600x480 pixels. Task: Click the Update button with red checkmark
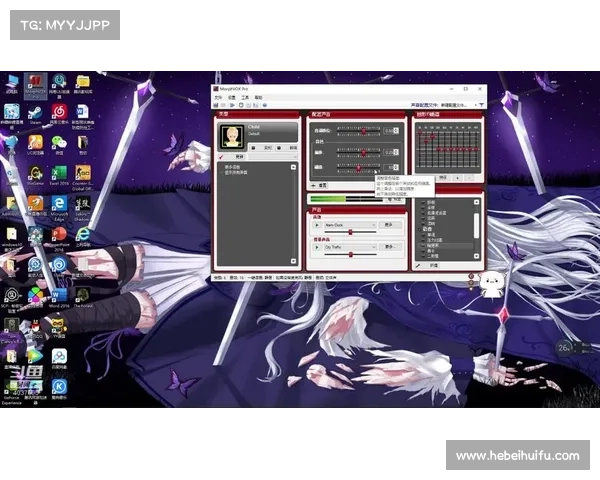click(233, 157)
